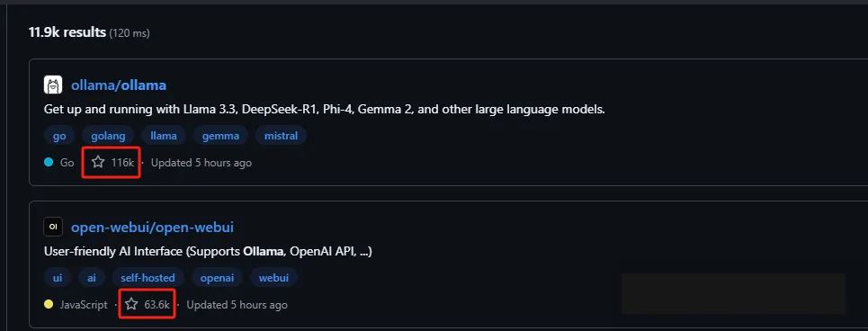Filter by the 'webui' topic tag
Screen dimensions: 868x331
point(273,277)
